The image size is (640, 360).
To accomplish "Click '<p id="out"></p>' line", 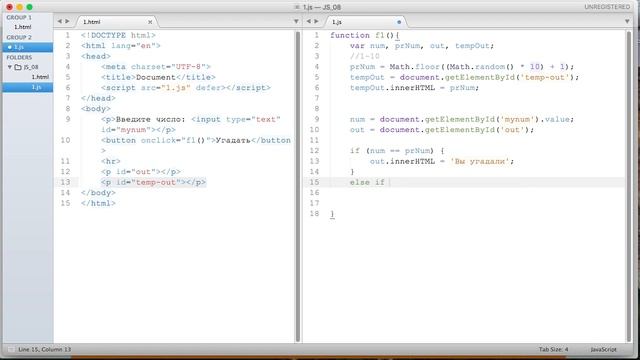I will [141, 172].
